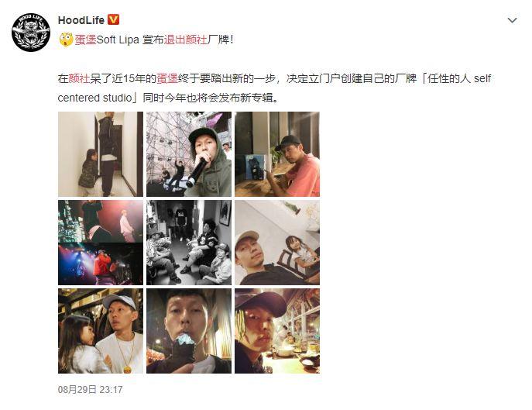
Task: Open the hallway photo with child thumbnail
Action: (101, 154)
